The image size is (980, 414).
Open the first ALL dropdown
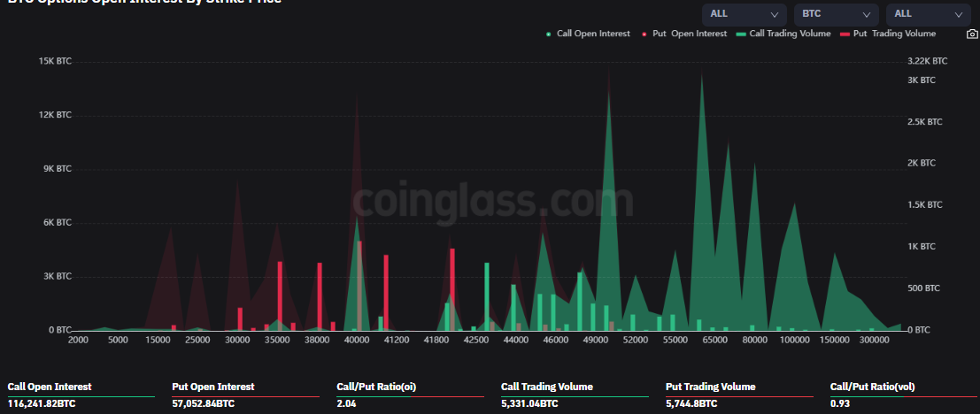744,14
